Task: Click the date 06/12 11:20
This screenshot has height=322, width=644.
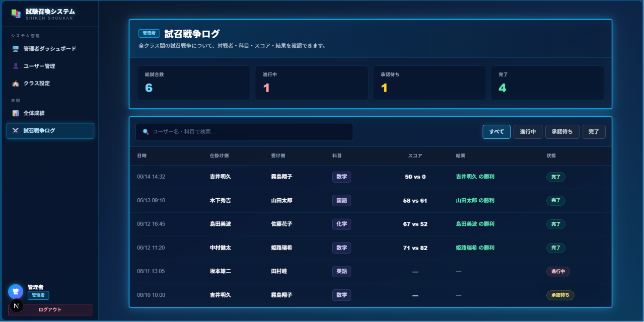Action: pos(151,248)
